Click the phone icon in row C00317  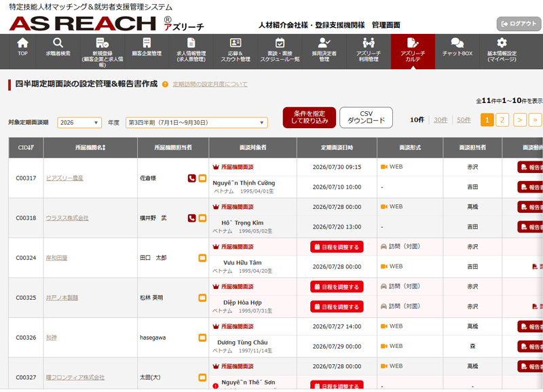click(192, 178)
